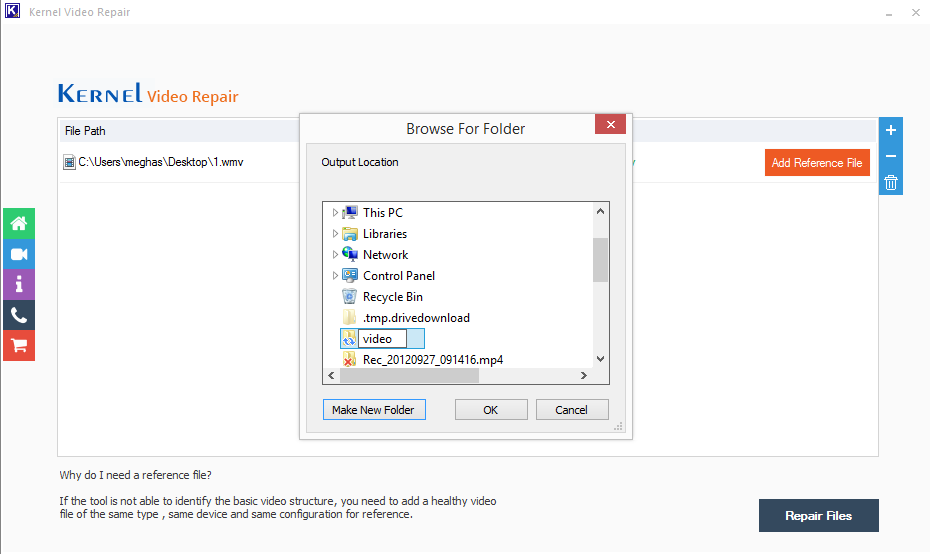Click Make New Folder button
Viewport: 932px width, 554px height.
[374, 410]
